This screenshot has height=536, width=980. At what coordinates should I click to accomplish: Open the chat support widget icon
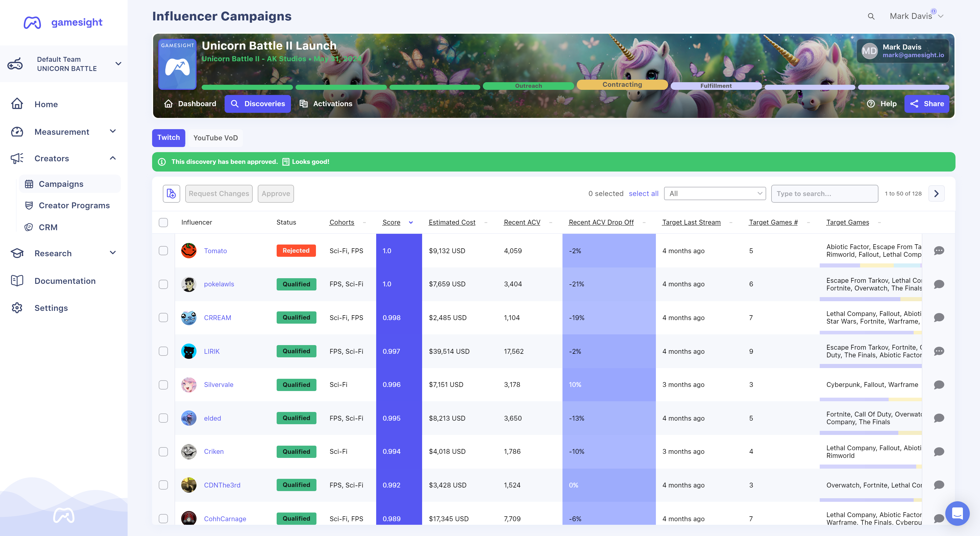[x=957, y=513]
